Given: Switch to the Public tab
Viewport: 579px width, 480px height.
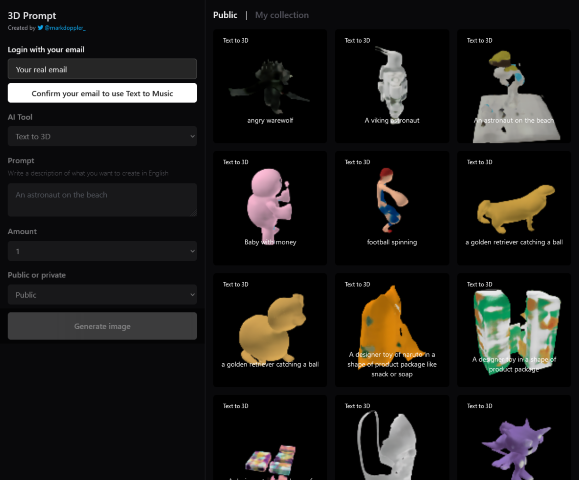Looking at the screenshot, I should pyautogui.click(x=225, y=15).
